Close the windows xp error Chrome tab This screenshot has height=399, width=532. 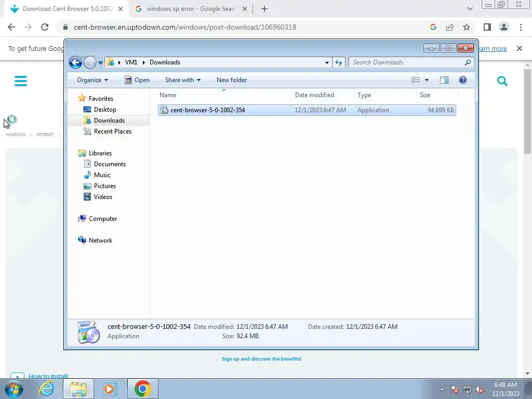pyautogui.click(x=245, y=9)
